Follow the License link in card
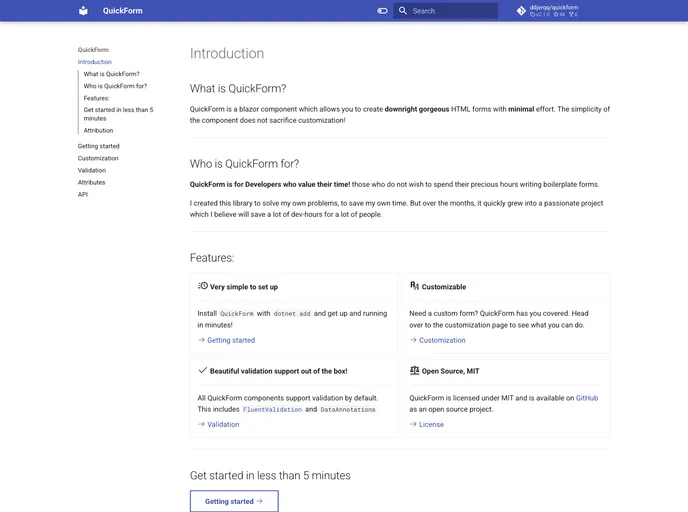 pos(431,424)
